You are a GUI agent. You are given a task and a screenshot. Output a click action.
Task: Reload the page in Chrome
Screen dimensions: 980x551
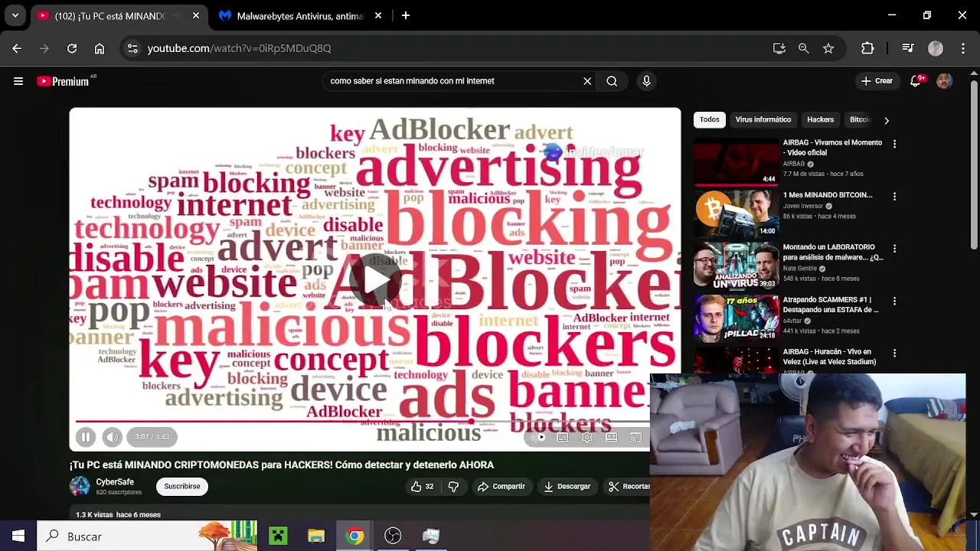click(72, 48)
